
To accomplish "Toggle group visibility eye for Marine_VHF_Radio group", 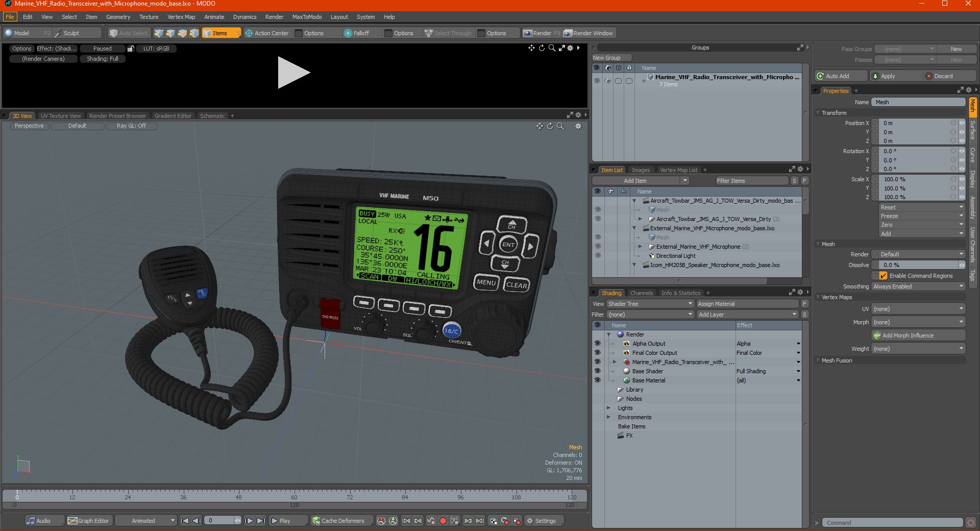I will [597, 81].
